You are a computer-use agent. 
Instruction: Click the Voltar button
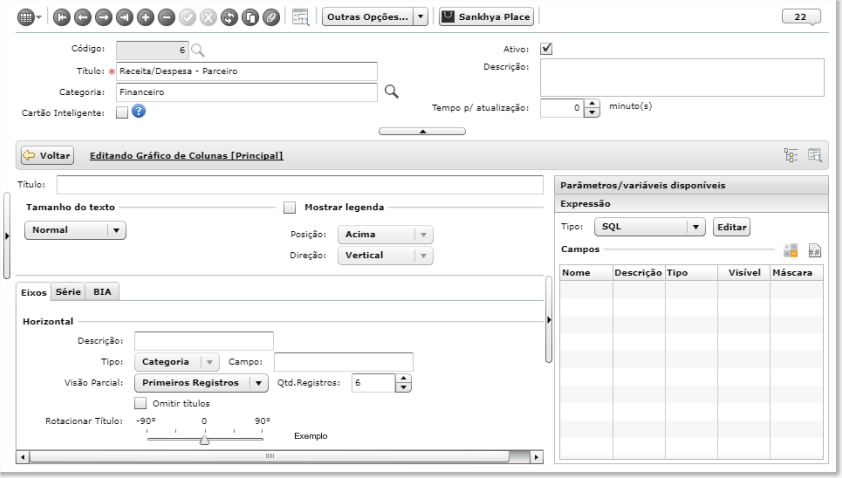coord(47,156)
